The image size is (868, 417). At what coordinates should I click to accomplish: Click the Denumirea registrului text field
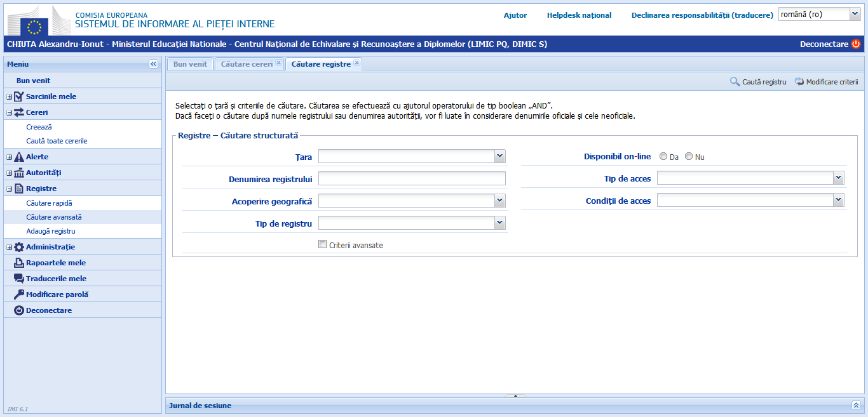pyautogui.click(x=412, y=178)
